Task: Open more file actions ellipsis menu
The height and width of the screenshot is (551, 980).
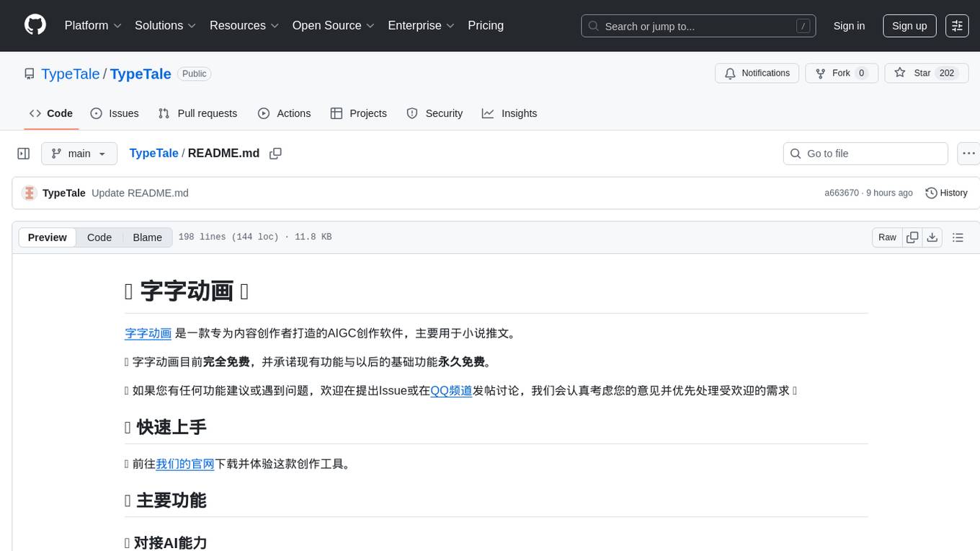Action: click(968, 154)
